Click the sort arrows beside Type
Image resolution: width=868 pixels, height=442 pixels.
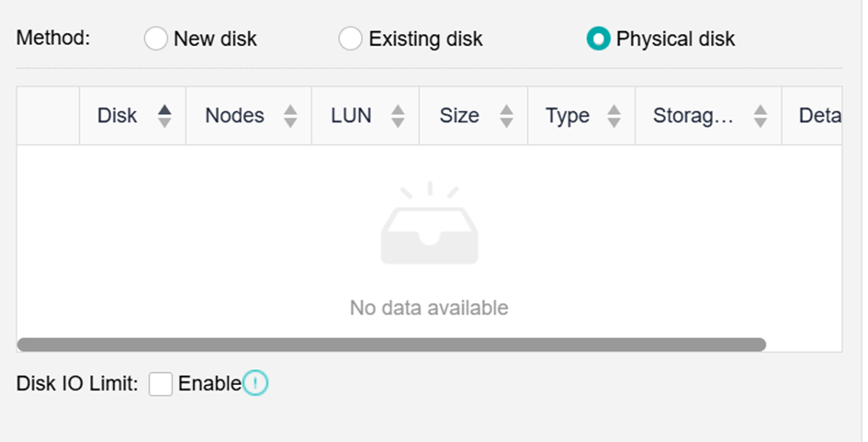[614, 116]
